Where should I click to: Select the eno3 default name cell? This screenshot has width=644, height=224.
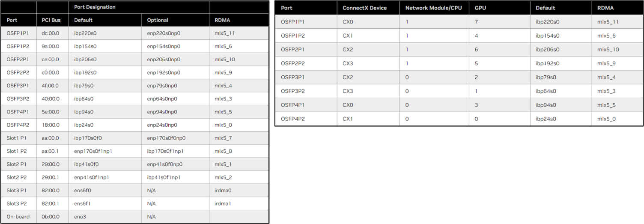click(80, 217)
